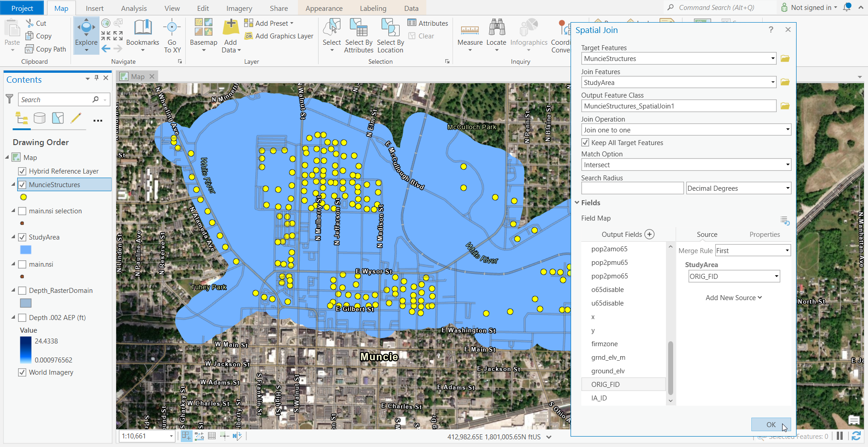The height and width of the screenshot is (447, 868).
Task: Click Copy Path in Clipboard group
Action: click(46, 49)
